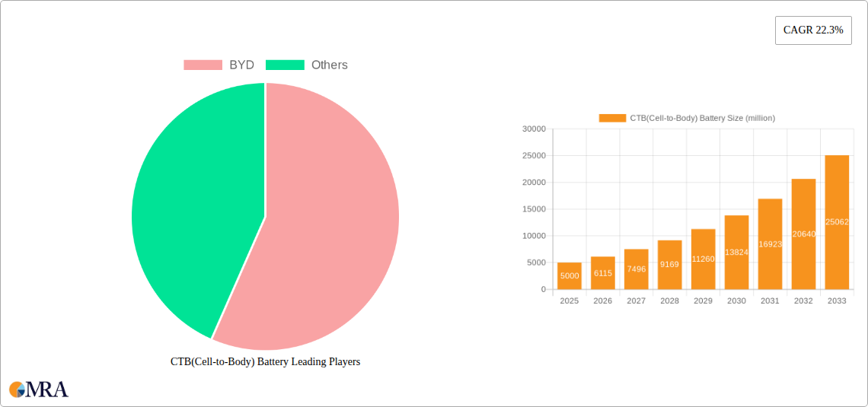Click x-axis label 2028
Screen dimensions: 868x407
670,300
